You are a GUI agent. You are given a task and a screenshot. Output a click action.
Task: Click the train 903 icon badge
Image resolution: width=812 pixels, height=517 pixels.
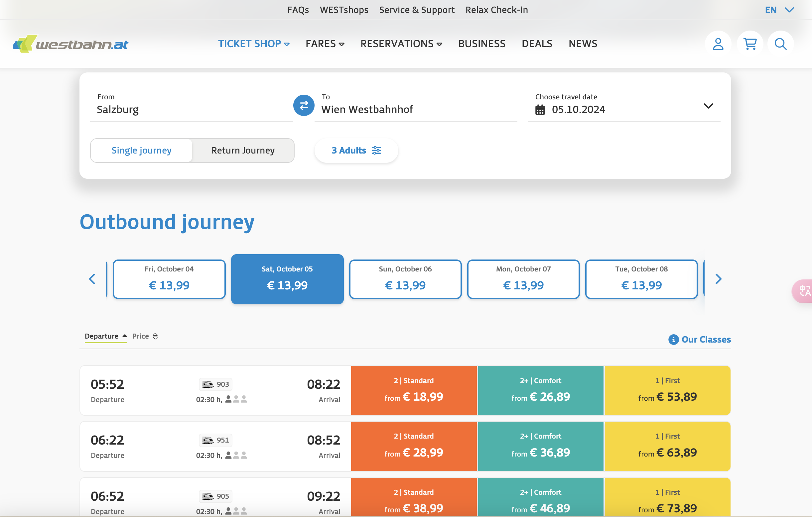(x=215, y=384)
